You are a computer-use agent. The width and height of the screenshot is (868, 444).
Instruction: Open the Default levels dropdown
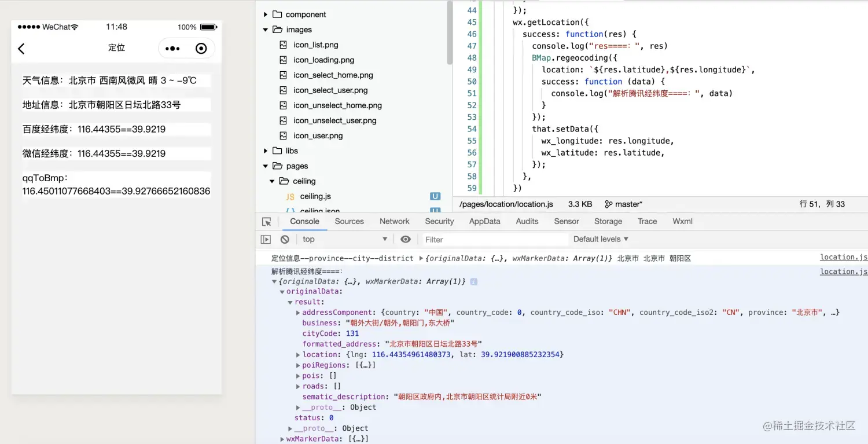pos(601,239)
